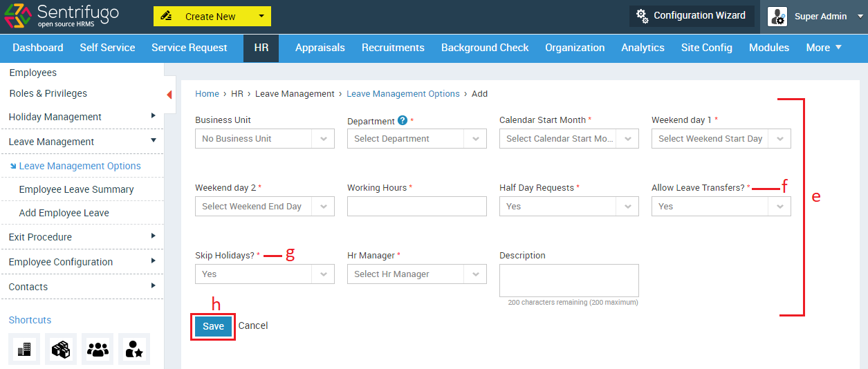Open the group-of-people shortcut icon
The height and width of the screenshot is (369, 868).
click(98, 350)
